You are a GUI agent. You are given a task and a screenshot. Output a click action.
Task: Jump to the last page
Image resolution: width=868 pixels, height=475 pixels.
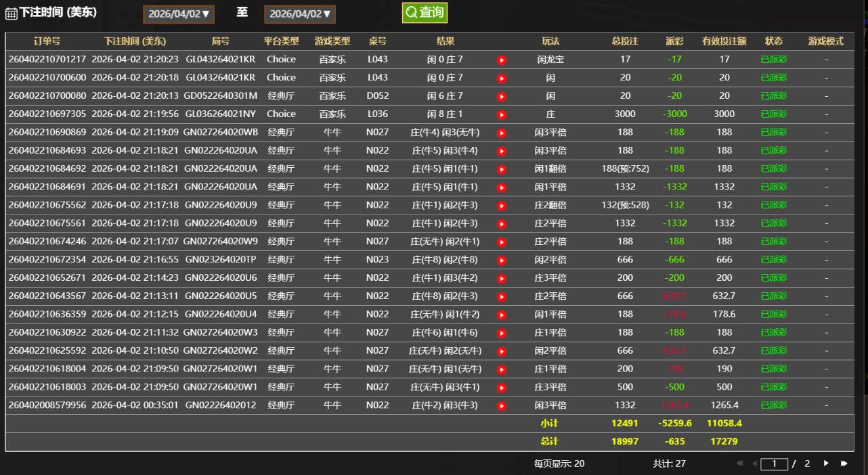click(844, 463)
